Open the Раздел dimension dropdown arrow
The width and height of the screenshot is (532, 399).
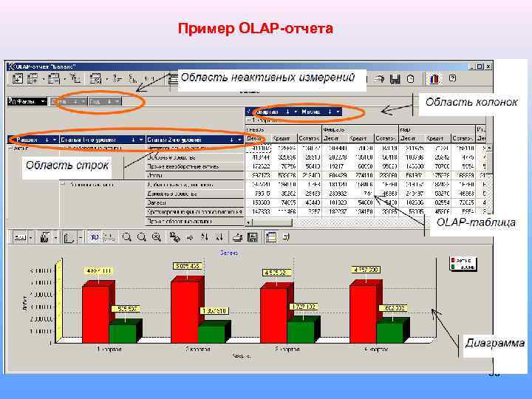click(x=55, y=140)
